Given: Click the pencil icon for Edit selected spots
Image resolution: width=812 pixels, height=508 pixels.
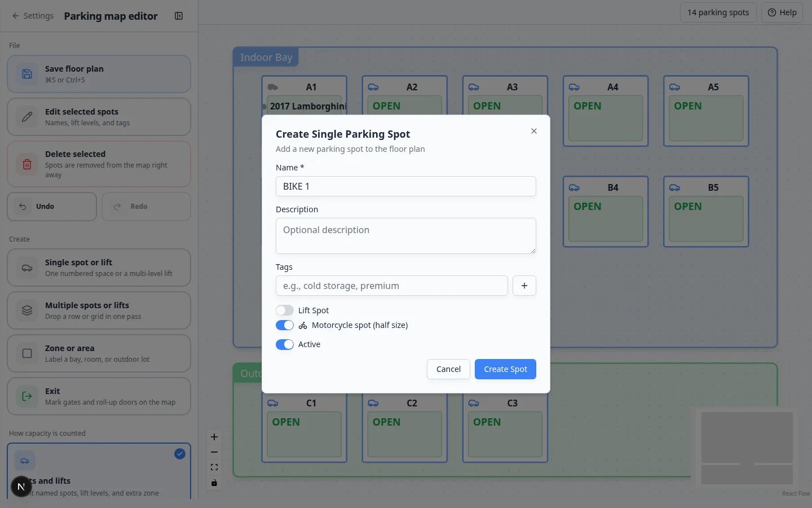Looking at the screenshot, I should tap(27, 117).
